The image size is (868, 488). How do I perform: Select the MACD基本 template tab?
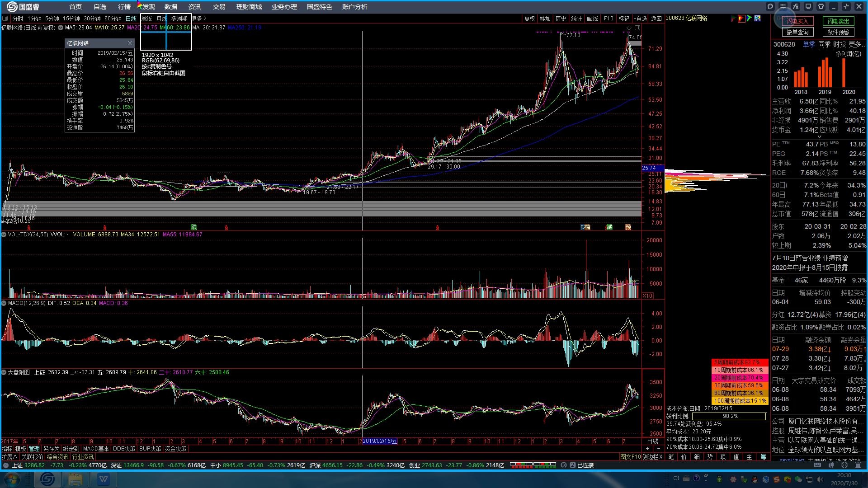pyautogui.click(x=96, y=449)
